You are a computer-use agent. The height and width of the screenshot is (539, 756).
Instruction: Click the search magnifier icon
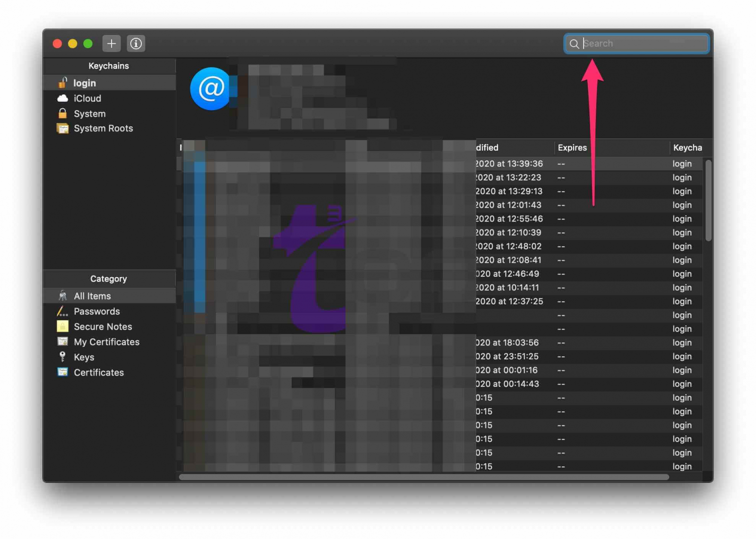pyautogui.click(x=574, y=44)
